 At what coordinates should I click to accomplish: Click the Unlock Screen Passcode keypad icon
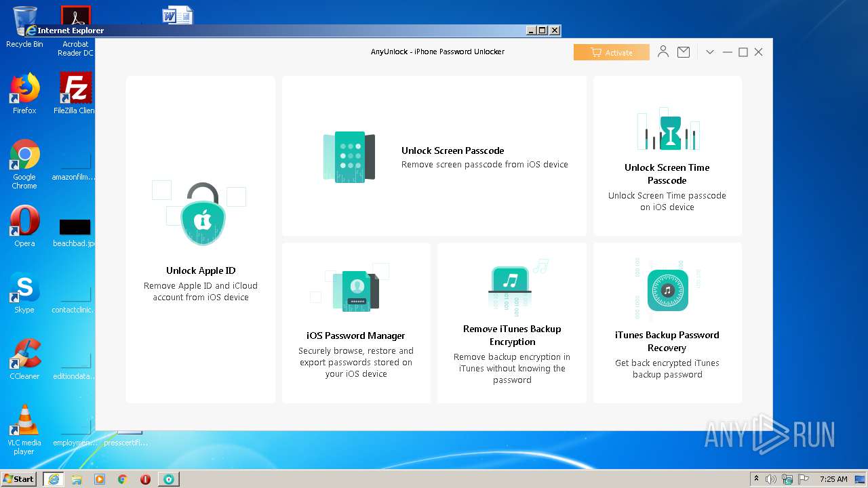click(x=349, y=157)
